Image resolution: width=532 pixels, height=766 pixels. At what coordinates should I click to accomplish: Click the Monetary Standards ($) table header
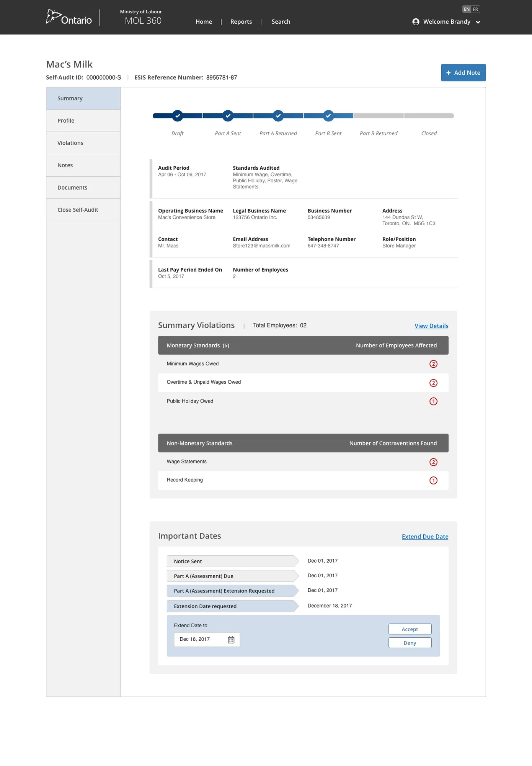[198, 345]
